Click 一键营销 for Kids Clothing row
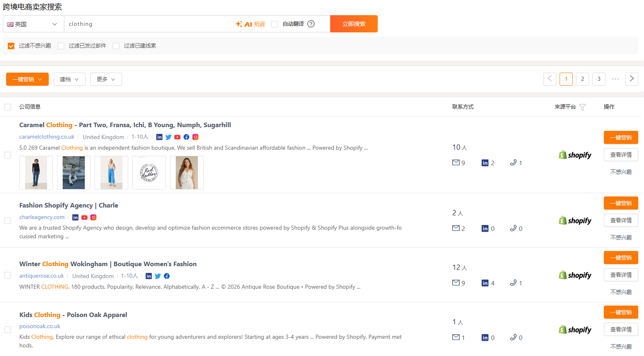Viewport: 644px width, 356px height. 621,312
